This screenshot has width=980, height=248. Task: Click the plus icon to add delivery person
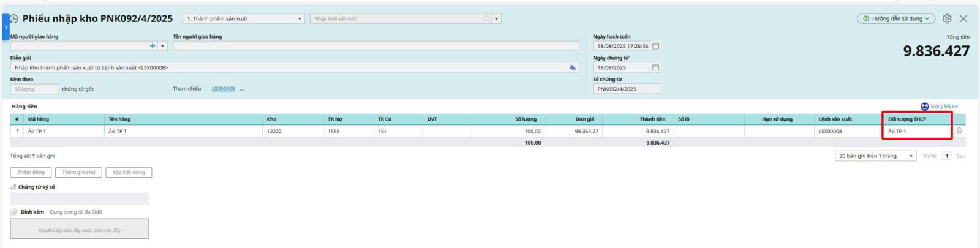click(x=153, y=46)
